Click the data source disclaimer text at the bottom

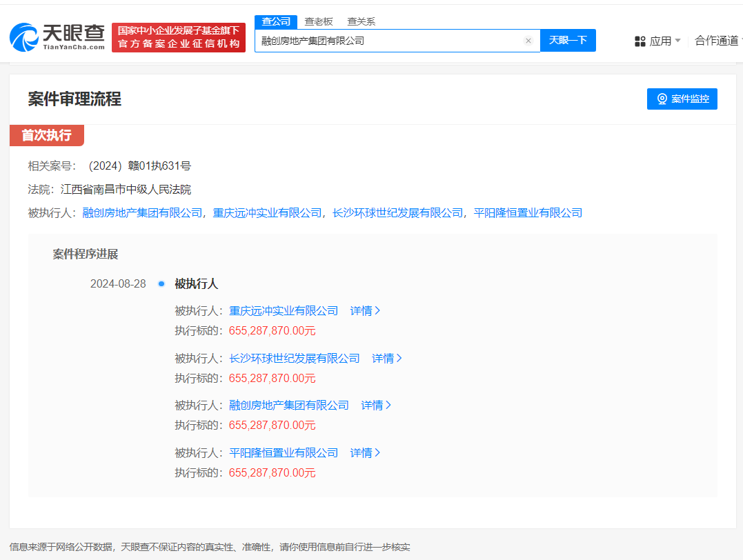tap(210, 547)
